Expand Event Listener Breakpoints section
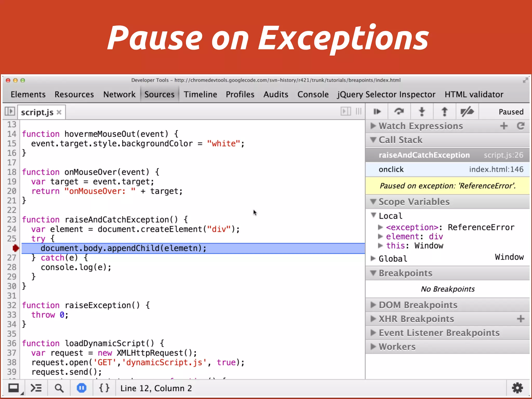The width and height of the screenshot is (532, 399). click(x=373, y=332)
